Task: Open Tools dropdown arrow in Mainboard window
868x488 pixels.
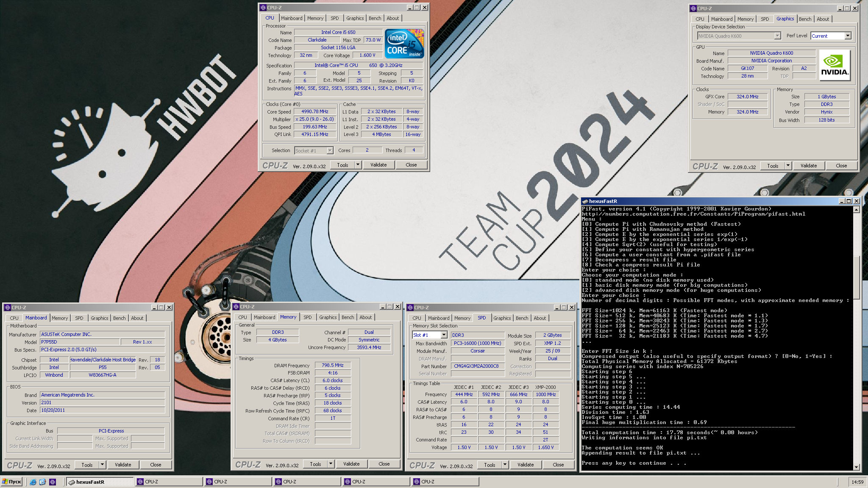Action: point(103,465)
